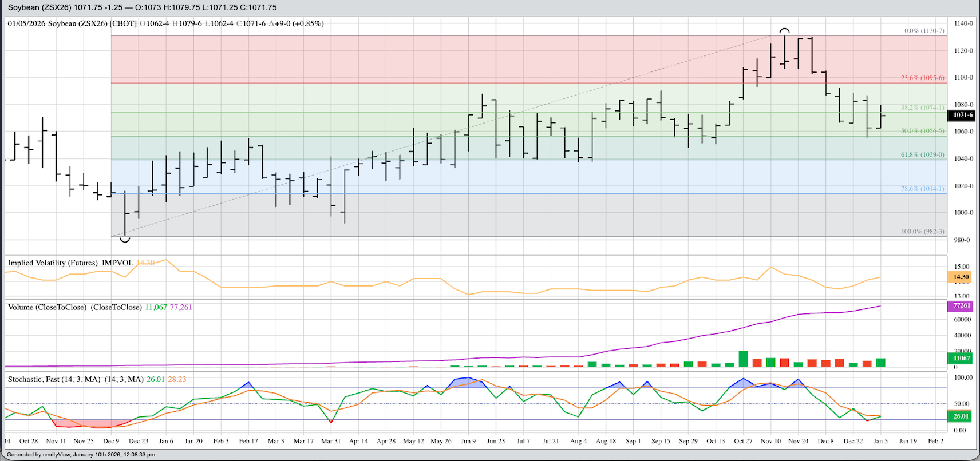Screen dimensions: 980x461
Task: Click the Jun 9 date on time axis
Action: [468, 441]
